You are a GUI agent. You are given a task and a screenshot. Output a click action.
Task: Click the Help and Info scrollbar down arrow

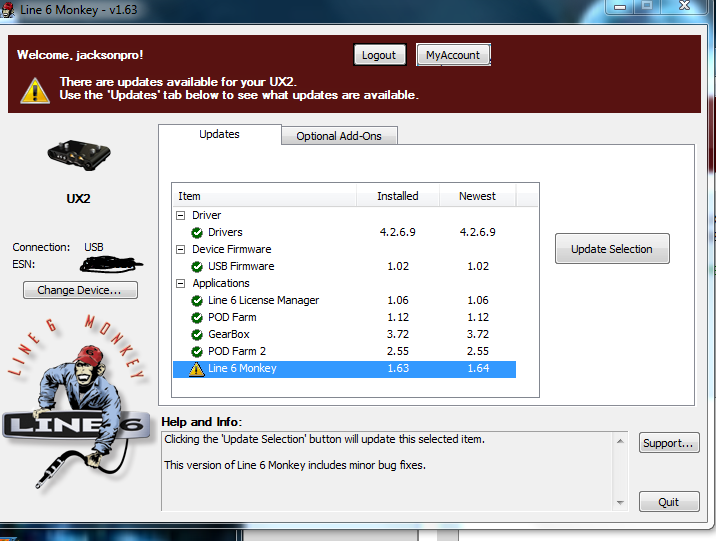pos(620,502)
